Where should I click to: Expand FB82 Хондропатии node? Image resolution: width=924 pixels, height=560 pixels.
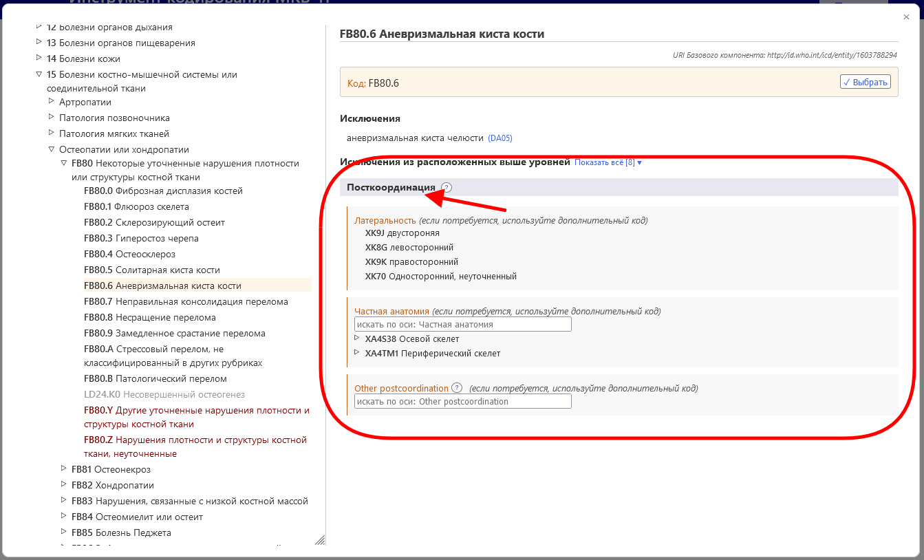coord(63,484)
